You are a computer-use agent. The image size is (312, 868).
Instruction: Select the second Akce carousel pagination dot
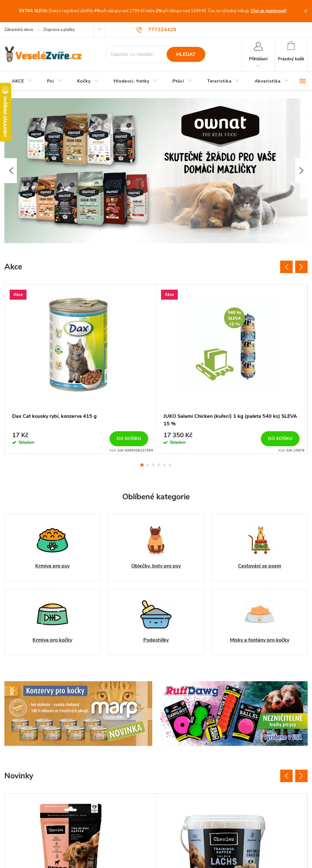click(148, 465)
